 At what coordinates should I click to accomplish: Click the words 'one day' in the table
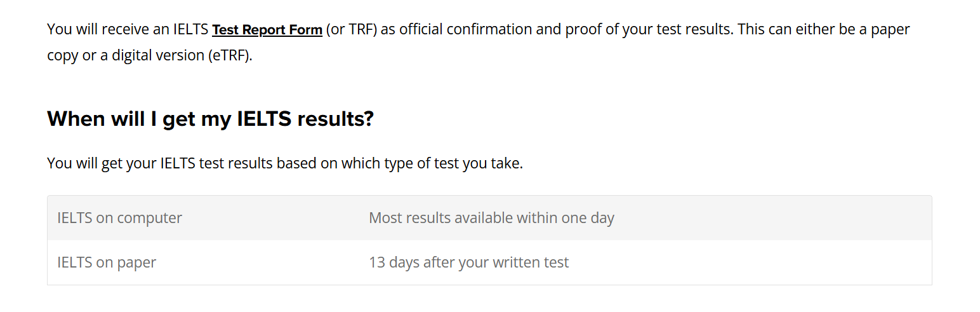point(588,218)
